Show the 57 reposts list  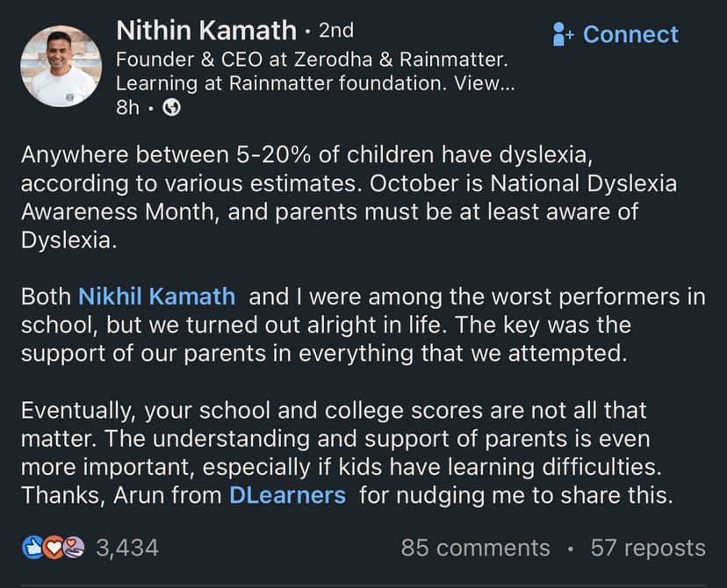click(x=647, y=549)
